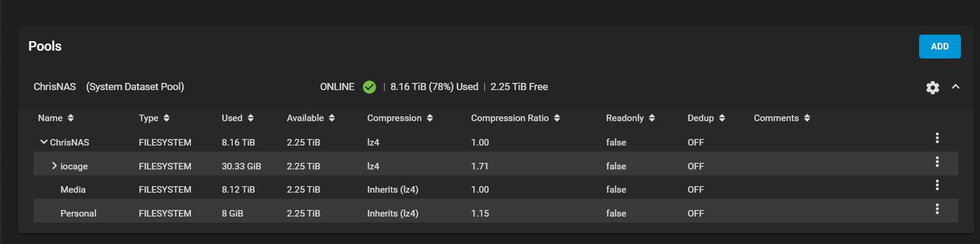
Task: Open three-dot menu for Media dataset
Action: (937, 186)
